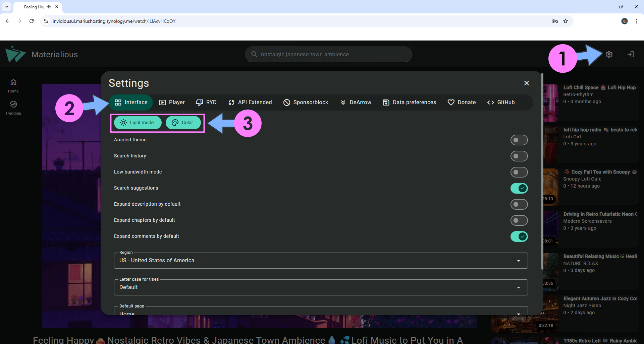Screen dimensions: 644x344
Task: Click the video search field
Action: click(x=329, y=54)
